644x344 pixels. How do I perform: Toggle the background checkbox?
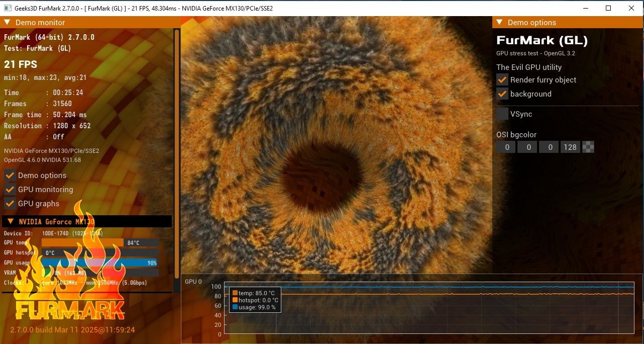(502, 94)
